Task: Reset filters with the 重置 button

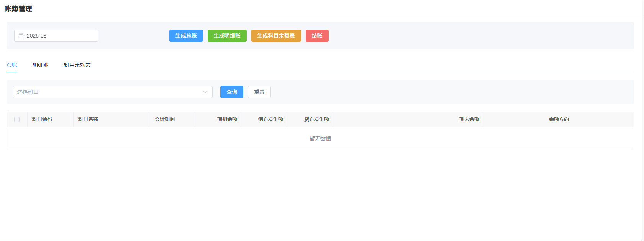Action: pyautogui.click(x=259, y=92)
